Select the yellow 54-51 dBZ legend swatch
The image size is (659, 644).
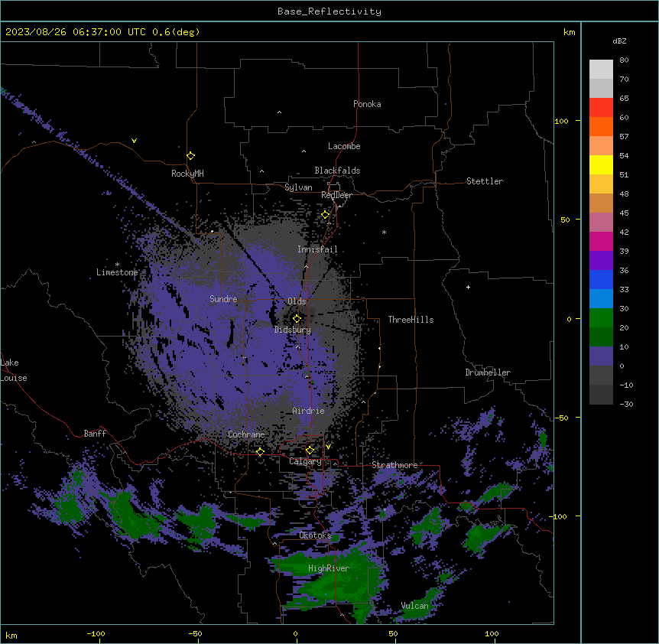[x=601, y=164]
